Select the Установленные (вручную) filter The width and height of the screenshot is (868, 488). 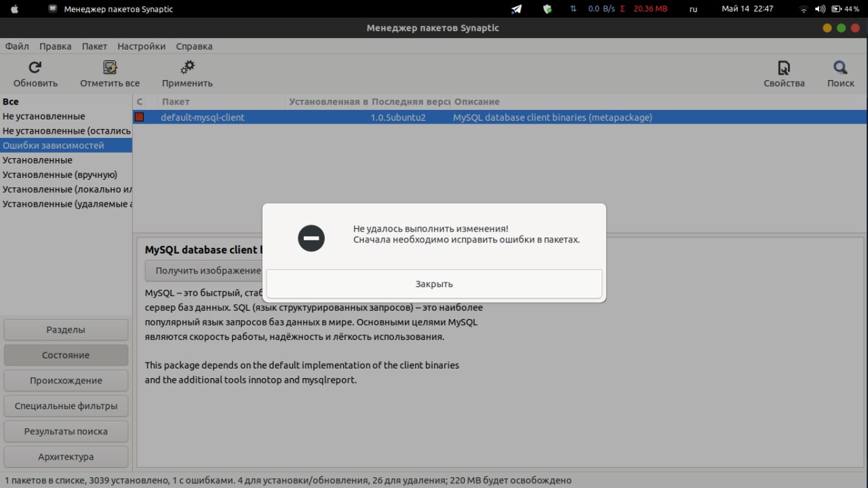[x=66, y=174]
